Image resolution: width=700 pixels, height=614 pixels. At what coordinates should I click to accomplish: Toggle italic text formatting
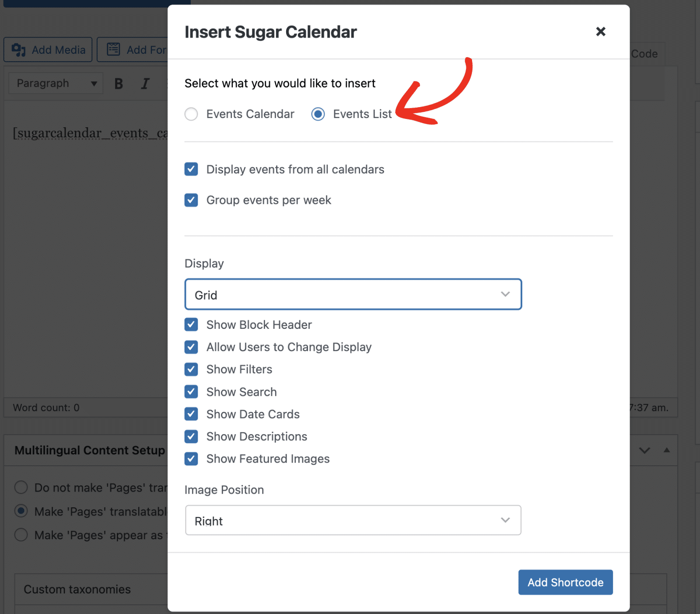pos(145,84)
